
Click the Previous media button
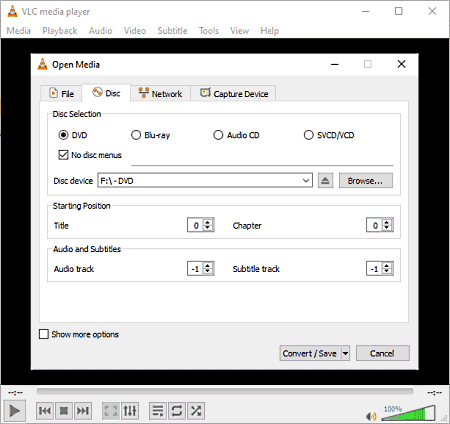click(x=45, y=411)
